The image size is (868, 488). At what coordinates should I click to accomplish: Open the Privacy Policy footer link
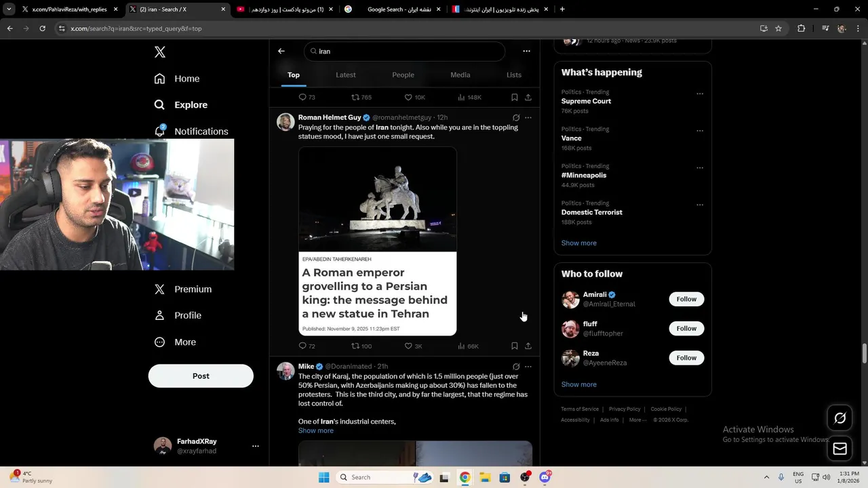625,409
